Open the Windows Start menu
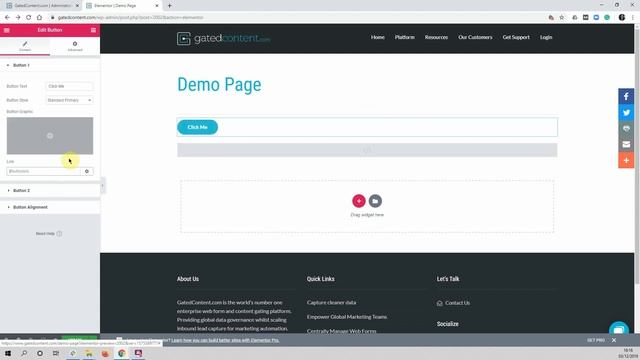 8,353
